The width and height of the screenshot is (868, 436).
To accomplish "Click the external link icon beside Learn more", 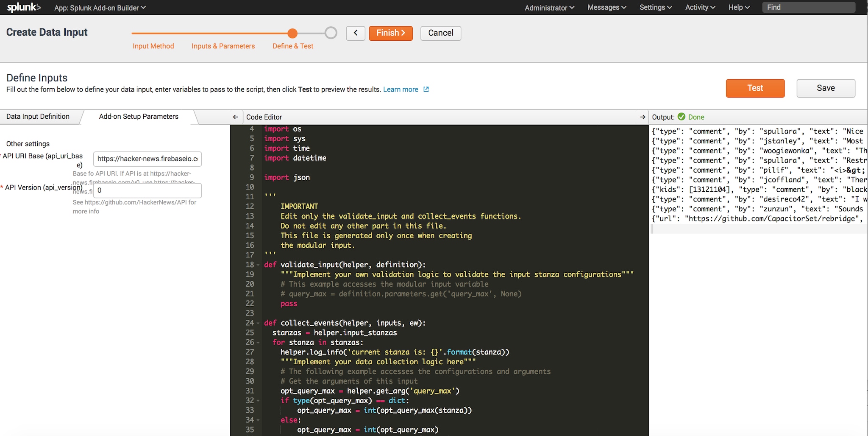I will (426, 89).
